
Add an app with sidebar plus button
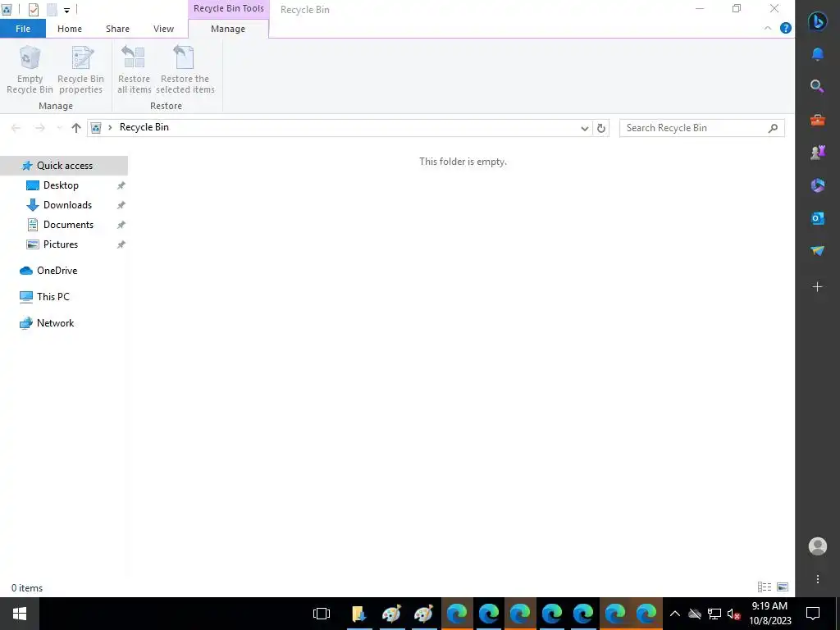pyautogui.click(x=818, y=287)
